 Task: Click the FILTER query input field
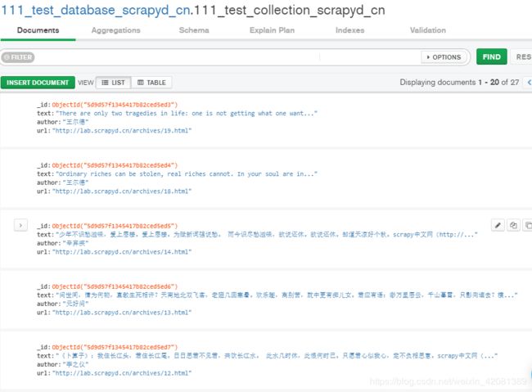(x=228, y=57)
